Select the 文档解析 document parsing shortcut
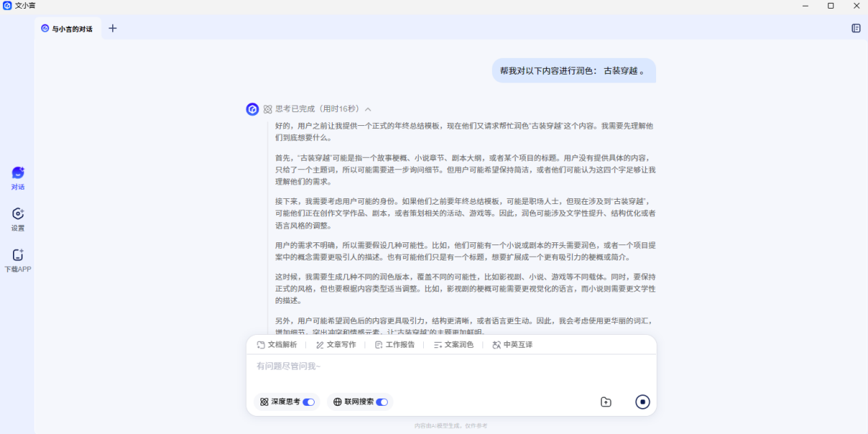868x434 pixels. click(277, 345)
